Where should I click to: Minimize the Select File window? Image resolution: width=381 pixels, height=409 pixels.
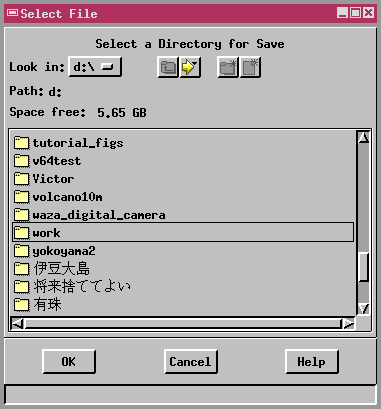click(x=342, y=13)
